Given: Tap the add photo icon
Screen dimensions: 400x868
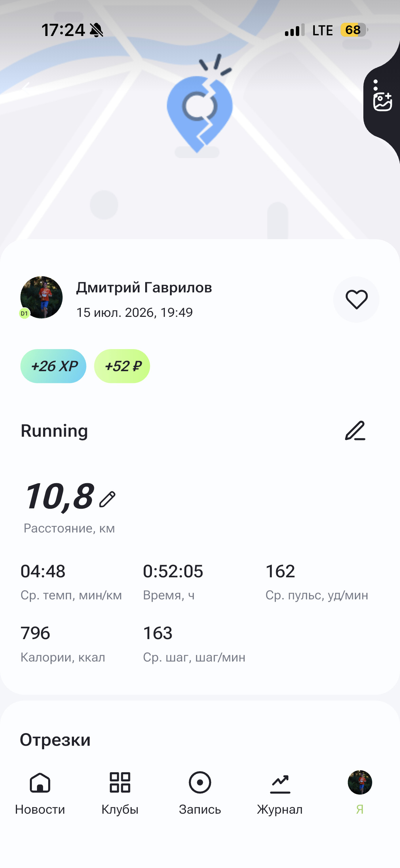Looking at the screenshot, I should (x=383, y=102).
